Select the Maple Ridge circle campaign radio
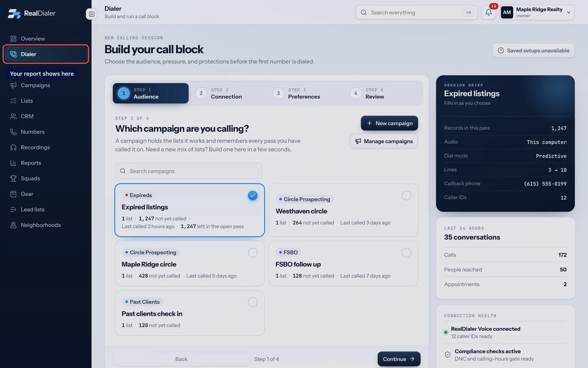 [x=253, y=253]
